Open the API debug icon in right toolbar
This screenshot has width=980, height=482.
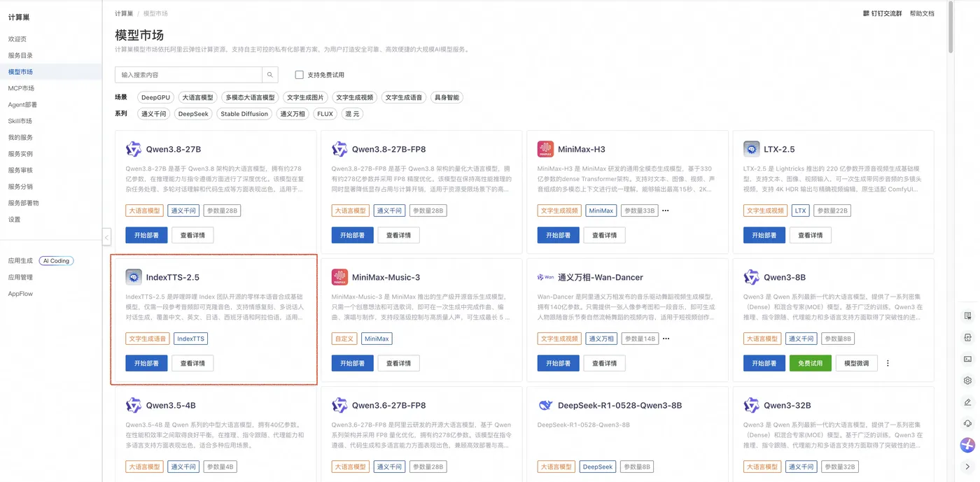click(968, 337)
